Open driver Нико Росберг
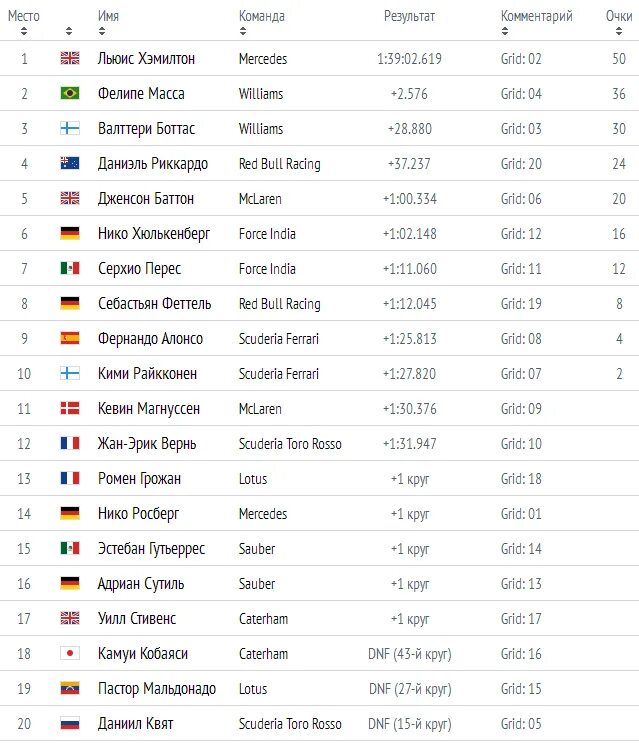 tap(138, 514)
